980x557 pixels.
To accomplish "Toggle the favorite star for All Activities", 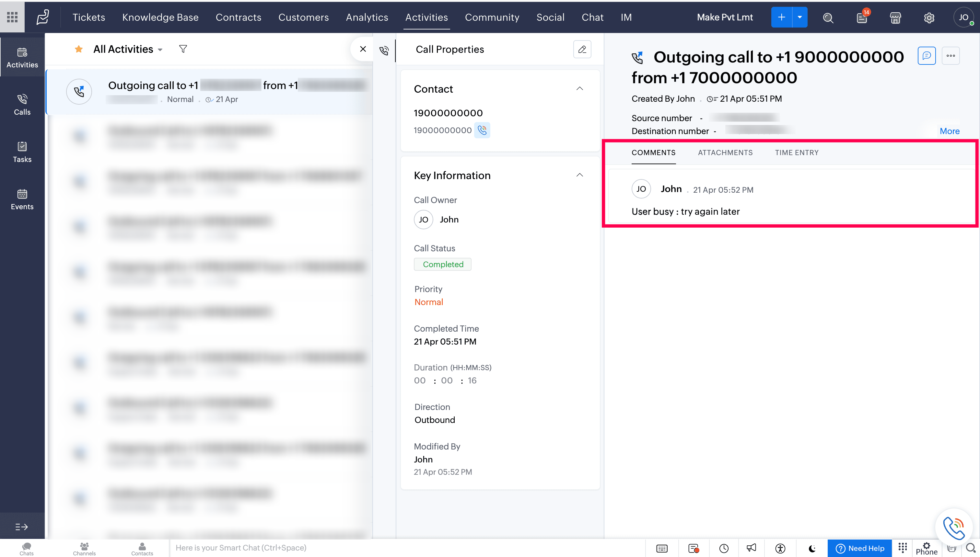I will pos(79,49).
